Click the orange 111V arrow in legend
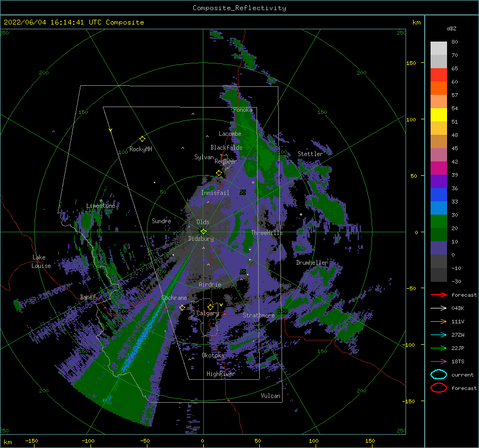Image resolution: width=479 pixels, height=448 pixels. click(439, 321)
